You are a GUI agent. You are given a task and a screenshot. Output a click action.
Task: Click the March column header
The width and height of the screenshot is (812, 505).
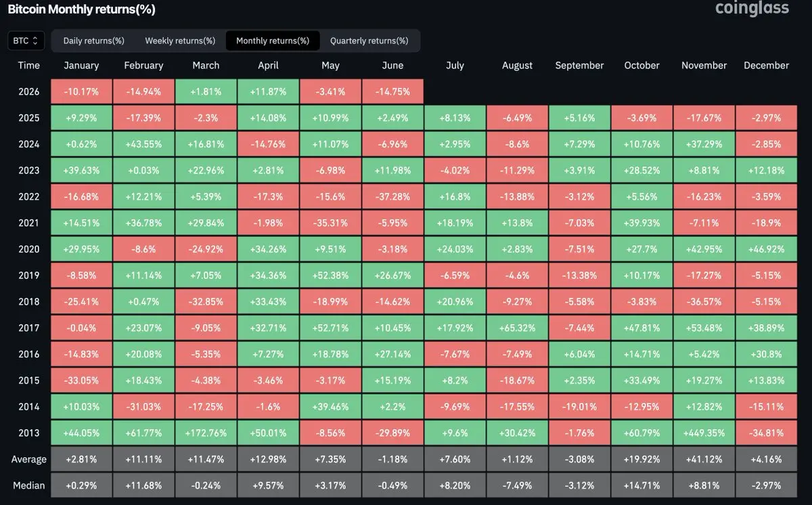(x=206, y=66)
